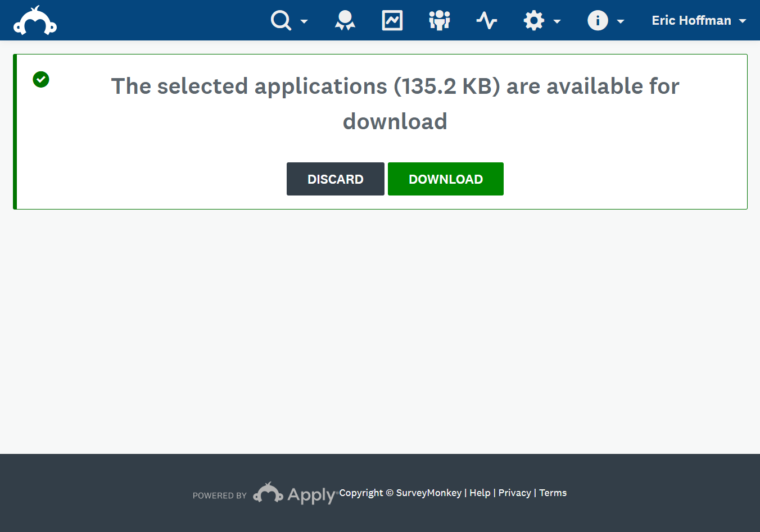This screenshot has width=760, height=532.
Task: Open the Help link in footer
Action: tap(480, 493)
